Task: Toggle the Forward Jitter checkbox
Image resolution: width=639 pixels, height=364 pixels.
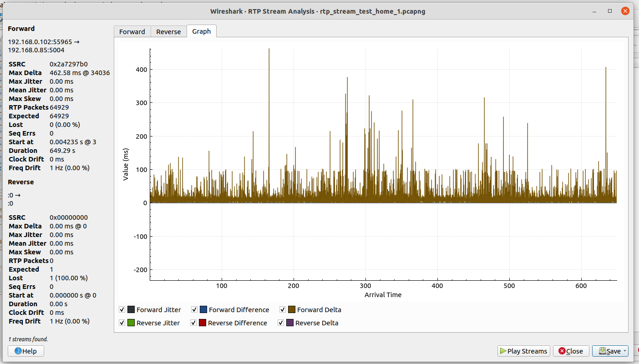Action: click(x=122, y=310)
